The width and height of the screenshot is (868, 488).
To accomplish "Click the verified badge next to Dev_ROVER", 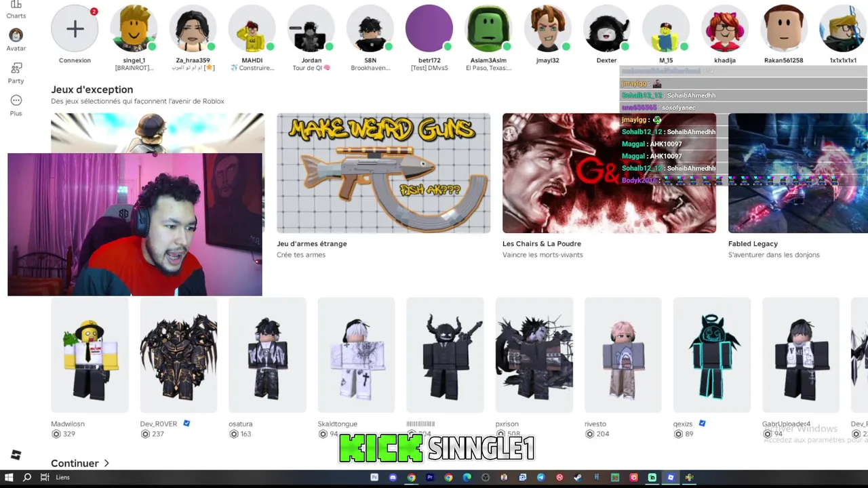I will coord(186,424).
